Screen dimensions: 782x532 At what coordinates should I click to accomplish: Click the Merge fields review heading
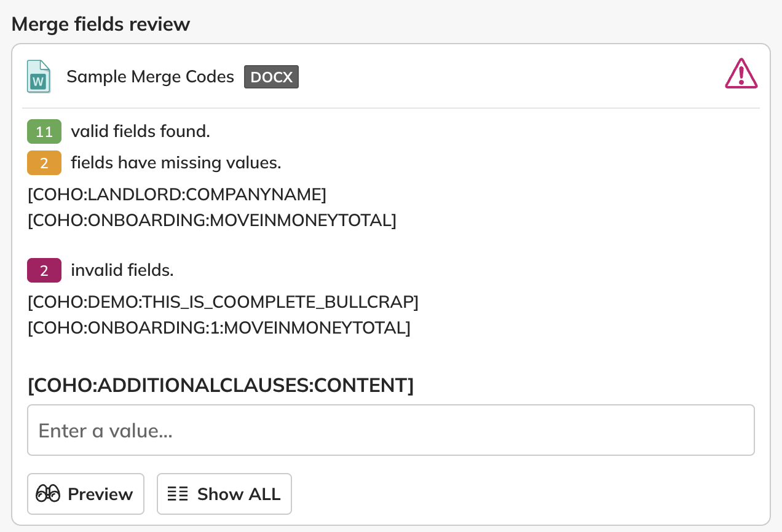click(101, 24)
